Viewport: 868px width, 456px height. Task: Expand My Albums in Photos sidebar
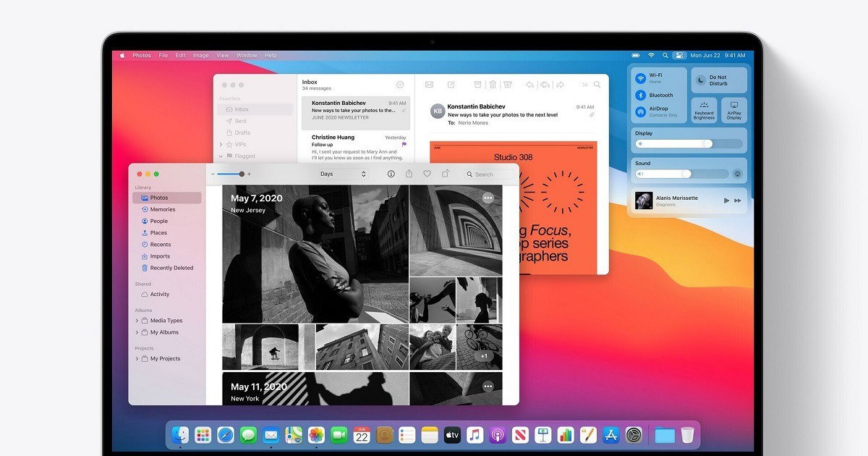137,332
